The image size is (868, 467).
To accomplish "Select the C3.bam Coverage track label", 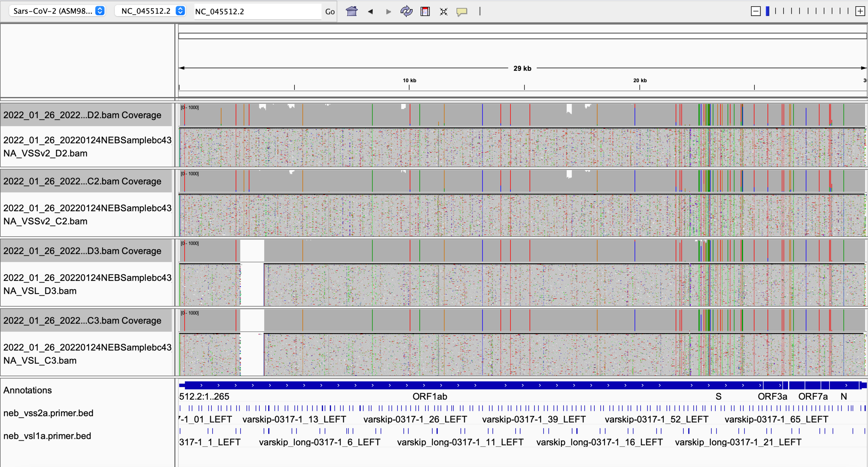I will point(82,320).
